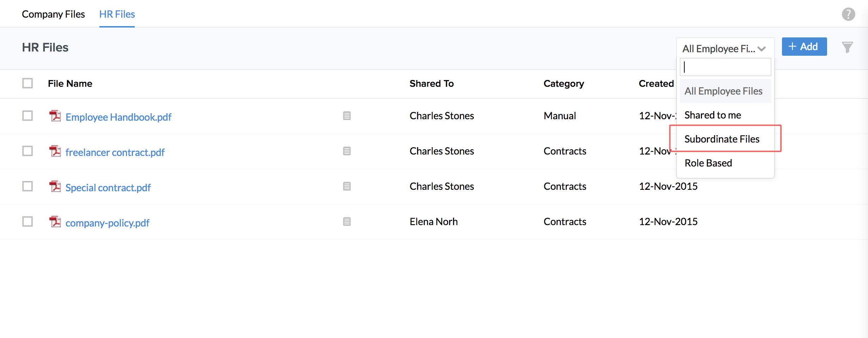Open the freelancer contract.pdf link
The height and width of the screenshot is (338, 868).
(115, 152)
